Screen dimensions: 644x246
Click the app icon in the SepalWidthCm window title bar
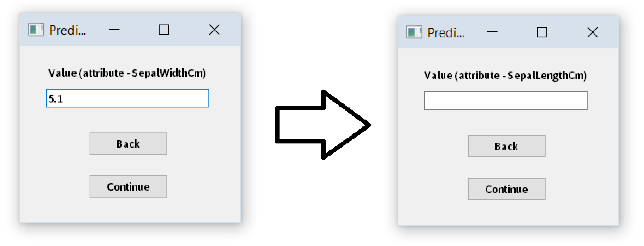tap(36, 30)
